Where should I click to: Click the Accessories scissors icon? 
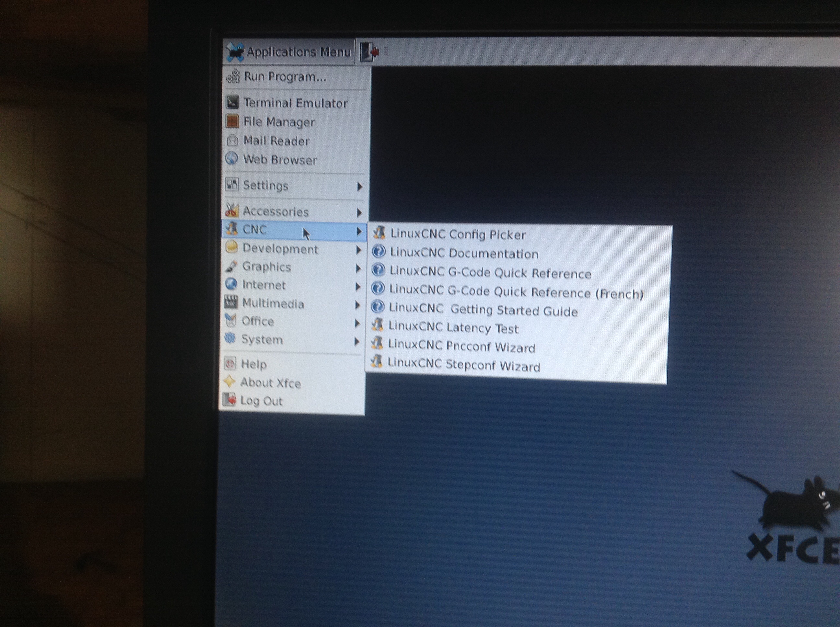(x=232, y=210)
